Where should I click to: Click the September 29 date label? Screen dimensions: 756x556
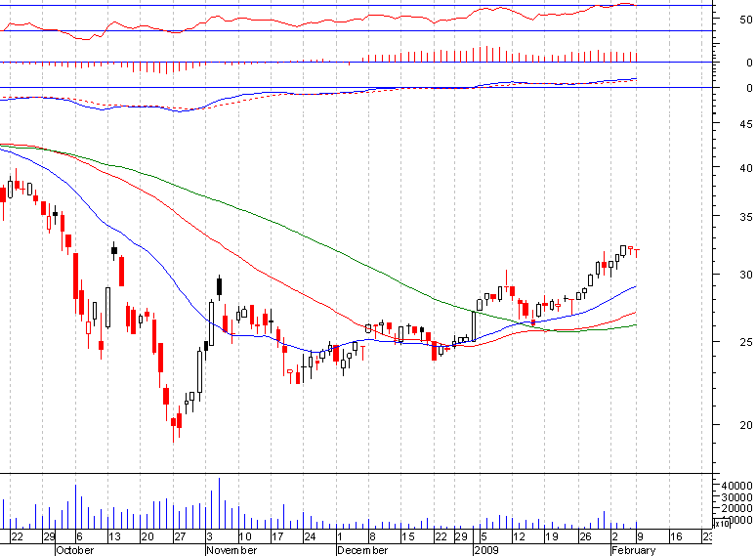[x=49, y=536]
